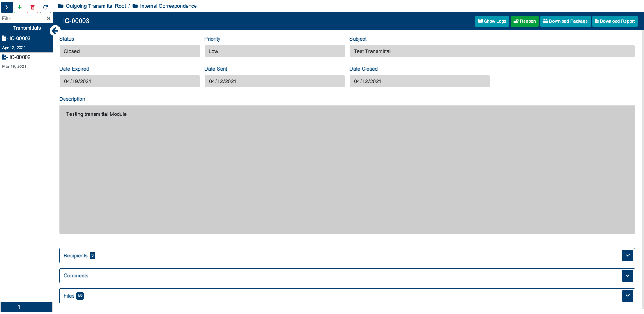The image size is (644, 314).
Task: Click inside the Filter input field
Action: tap(23, 18)
